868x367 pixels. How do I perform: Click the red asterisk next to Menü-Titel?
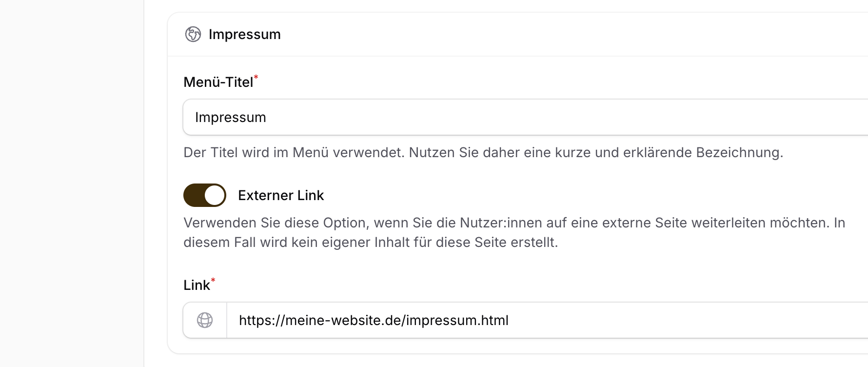pos(256,77)
